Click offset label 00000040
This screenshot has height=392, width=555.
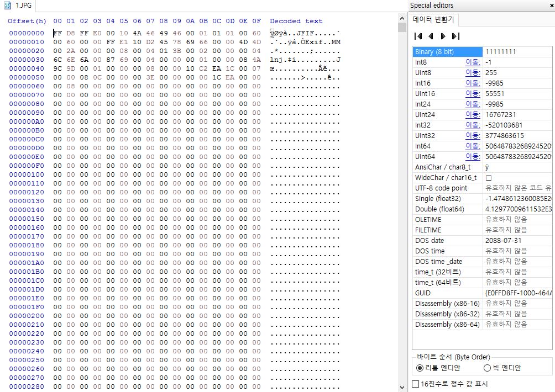27,68
